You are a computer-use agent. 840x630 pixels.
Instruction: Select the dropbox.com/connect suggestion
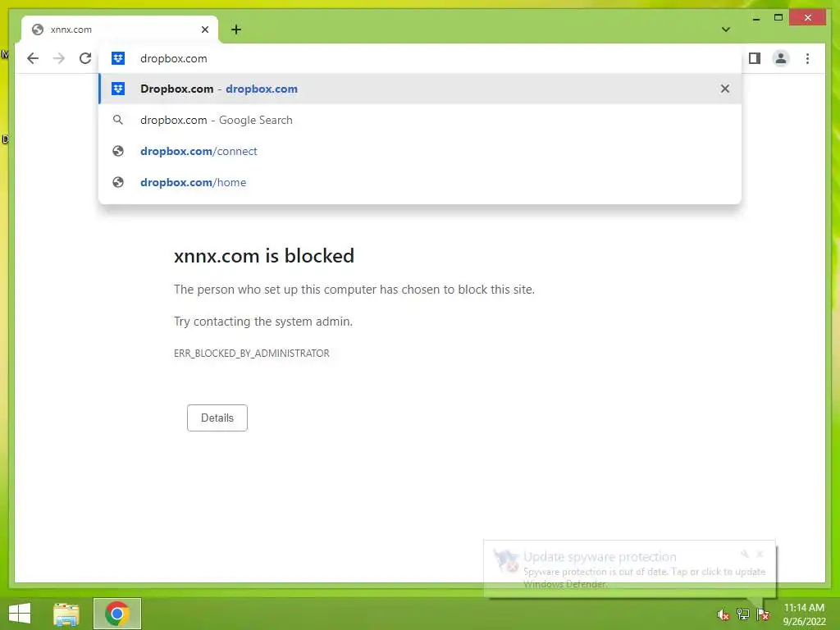tap(421, 151)
